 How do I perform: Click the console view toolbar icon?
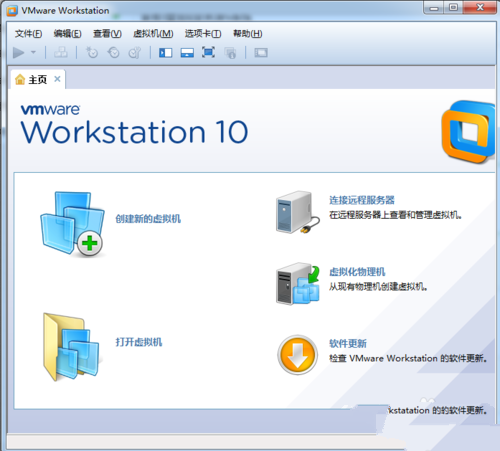pyautogui.click(x=261, y=52)
